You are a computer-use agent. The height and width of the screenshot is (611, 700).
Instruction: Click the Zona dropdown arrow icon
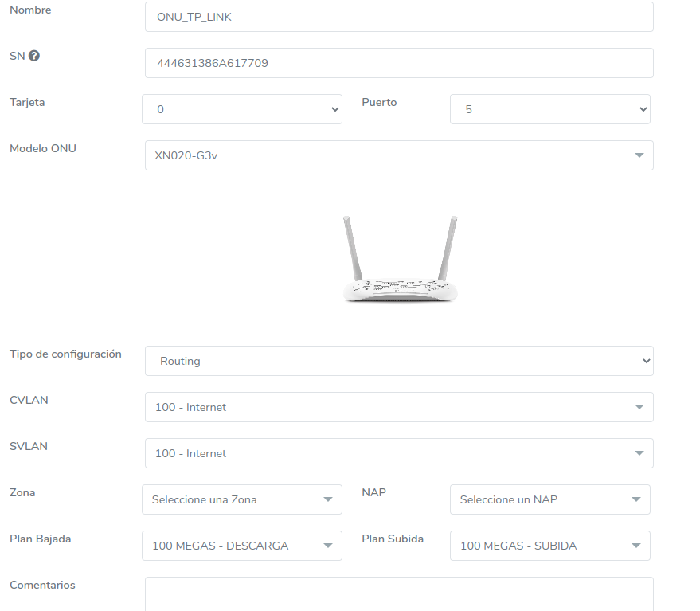(327, 499)
